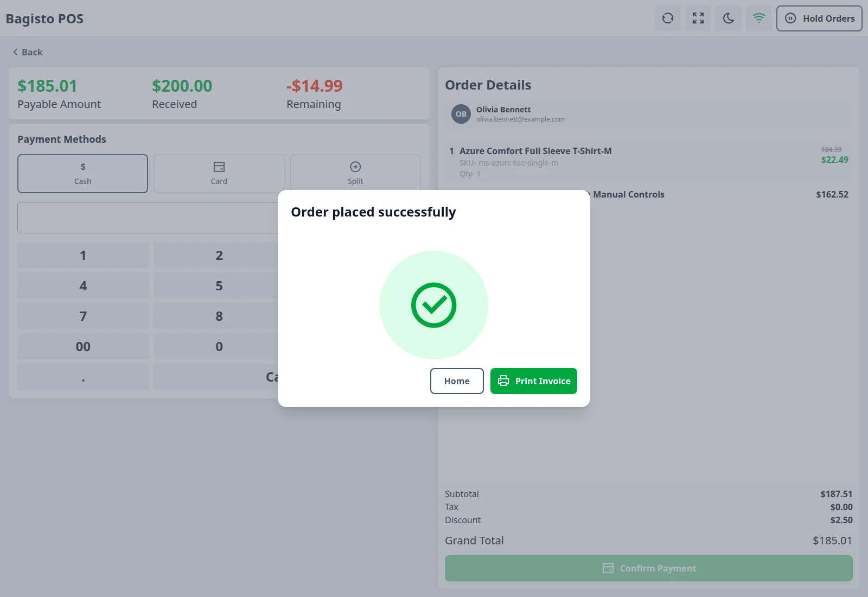Click the -$14.99 Remaining amount
This screenshot has width=868, height=597.
point(315,86)
